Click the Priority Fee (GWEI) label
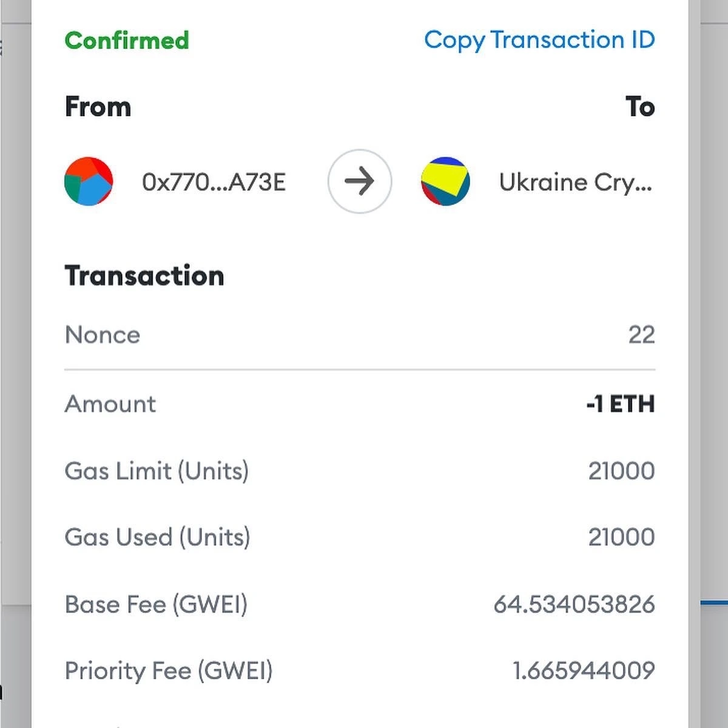 (x=169, y=670)
